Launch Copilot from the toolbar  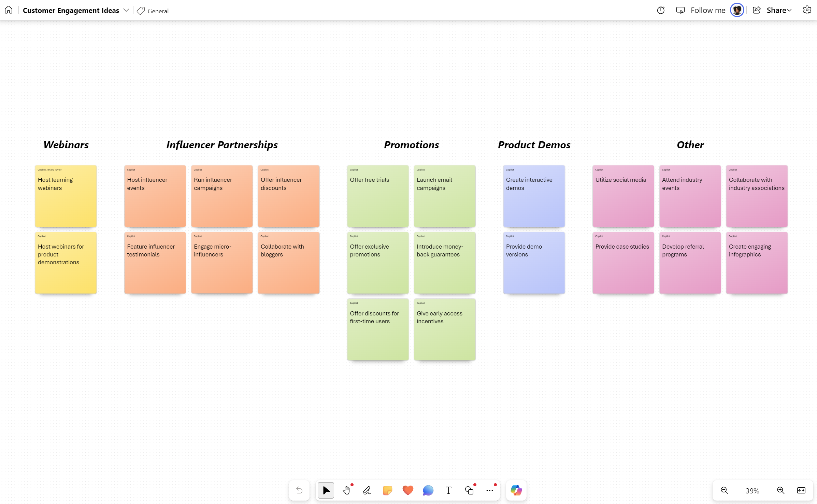pos(516,490)
